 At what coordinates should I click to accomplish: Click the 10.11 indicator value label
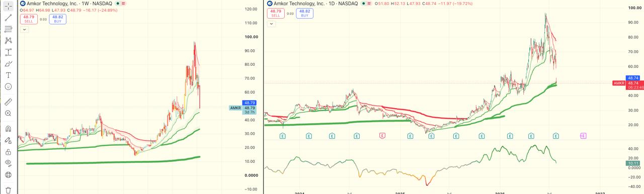coord(633,163)
